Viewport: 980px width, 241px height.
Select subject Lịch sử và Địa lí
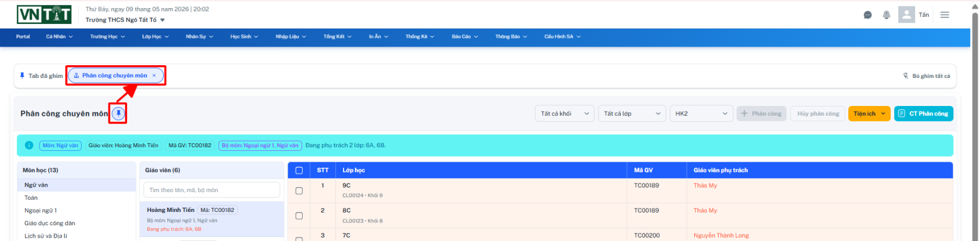pyautogui.click(x=76, y=236)
